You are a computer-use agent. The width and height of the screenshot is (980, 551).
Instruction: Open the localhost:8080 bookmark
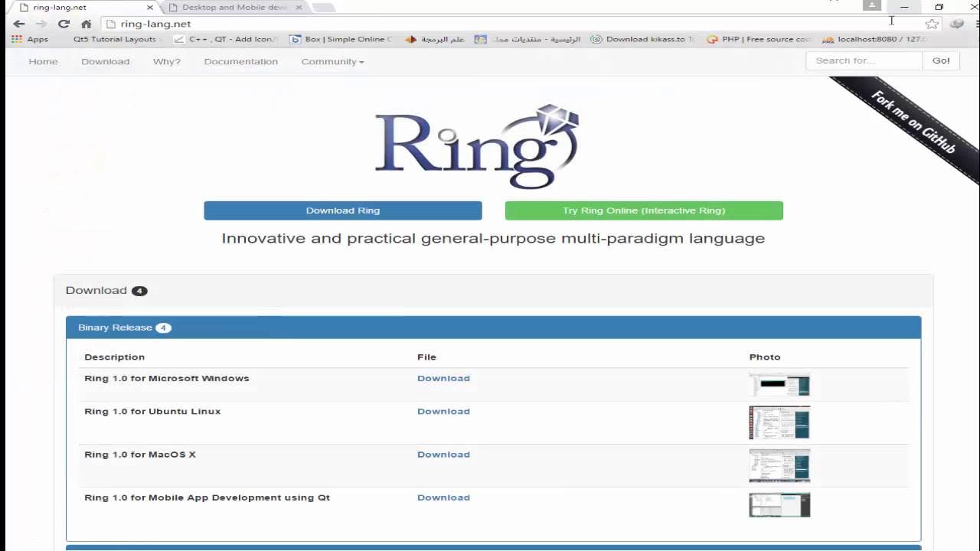(x=874, y=39)
